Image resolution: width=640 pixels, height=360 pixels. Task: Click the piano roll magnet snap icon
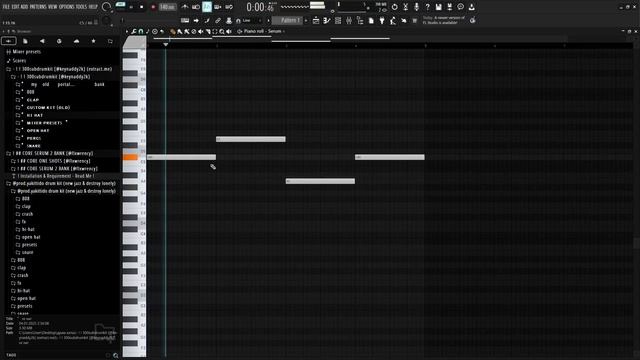pos(140,31)
